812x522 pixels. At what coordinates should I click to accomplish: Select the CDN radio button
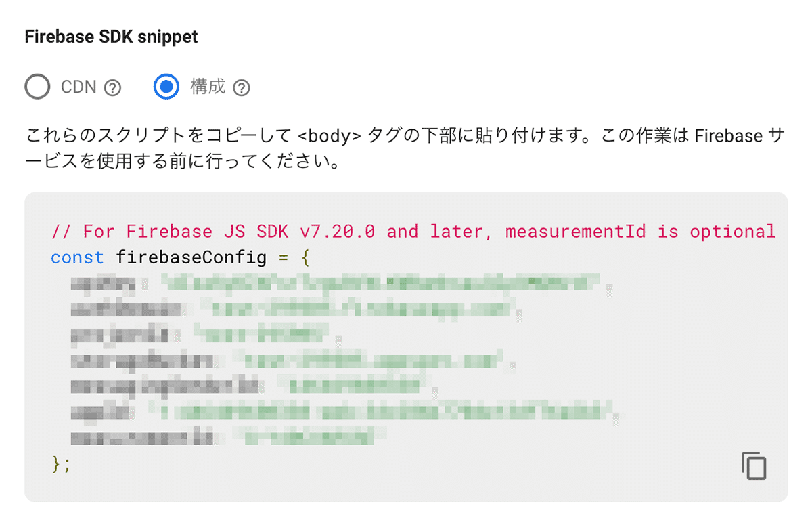pos(37,87)
